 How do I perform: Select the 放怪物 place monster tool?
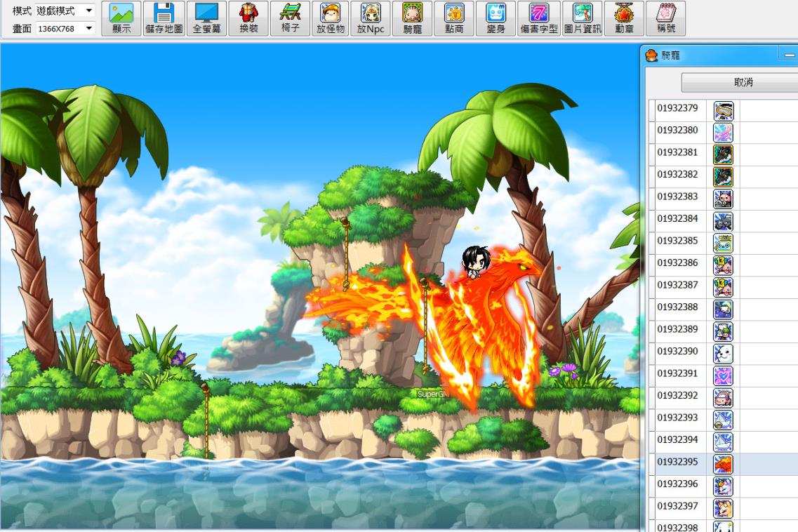[x=331, y=19]
